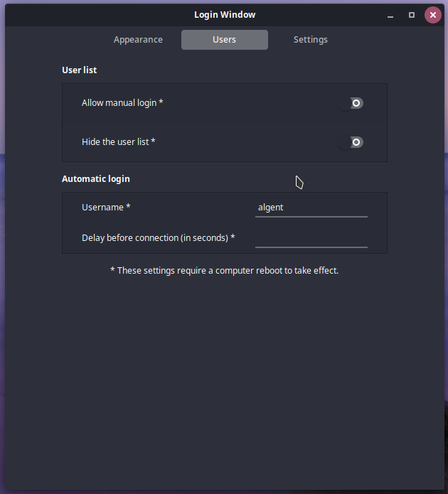Focus the Delay before connection input field
The image size is (448, 494).
coord(311,238)
